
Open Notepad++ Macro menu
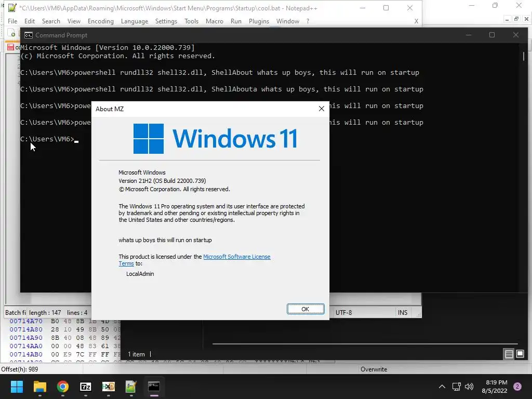tap(215, 21)
